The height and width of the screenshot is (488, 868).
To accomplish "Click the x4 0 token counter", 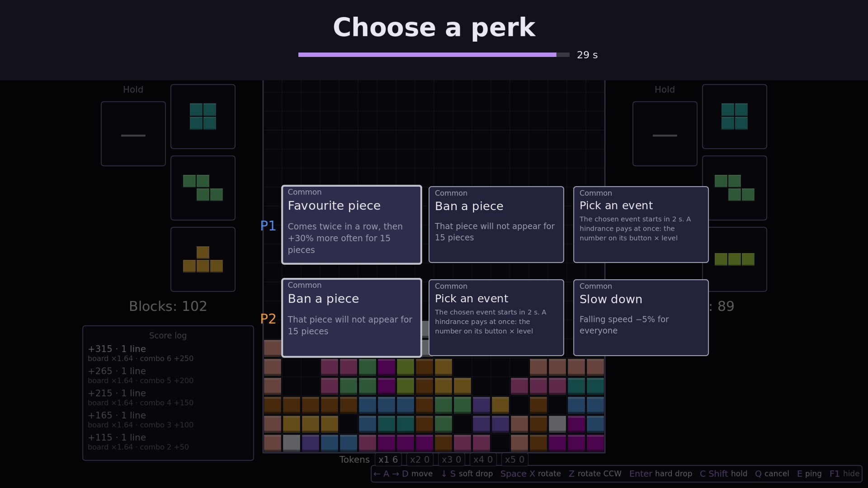I will pos(483,460).
